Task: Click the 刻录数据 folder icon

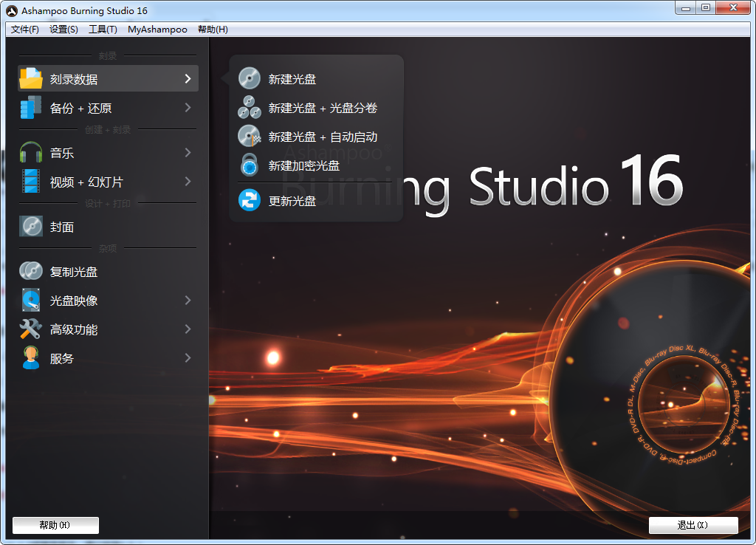Action: tap(31, 78)
